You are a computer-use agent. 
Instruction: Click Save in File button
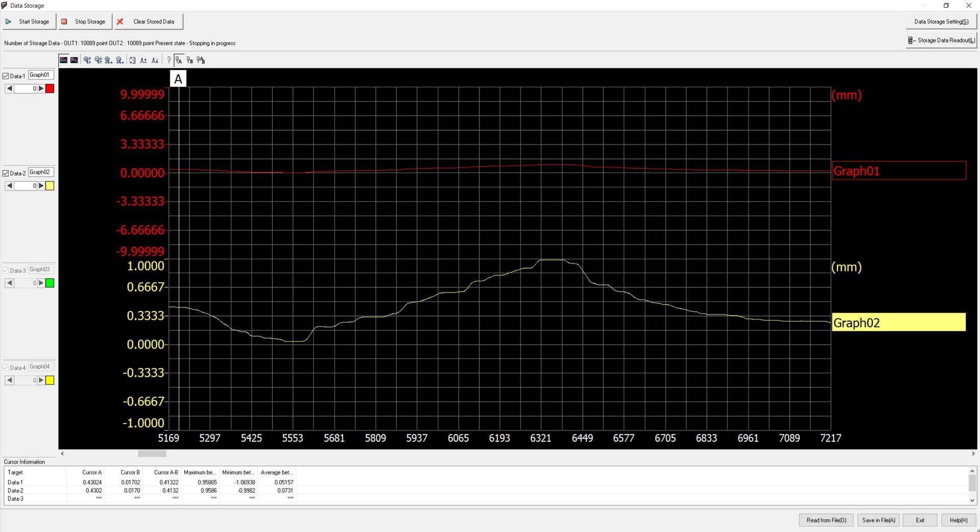pos(878,520)
